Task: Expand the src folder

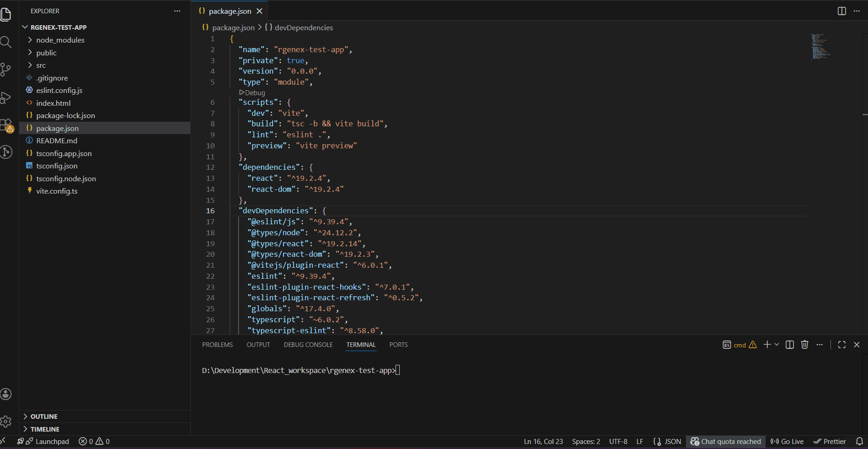Action: coord(105,65)
